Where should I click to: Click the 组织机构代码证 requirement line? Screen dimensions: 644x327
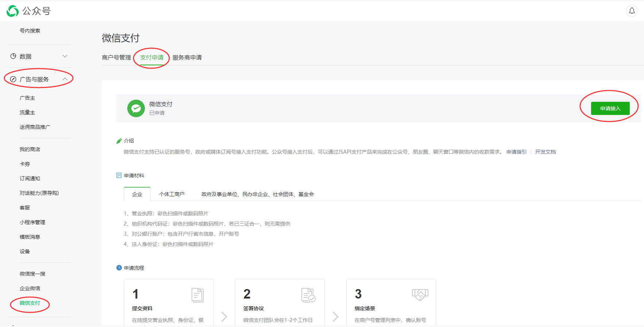pyautogui.click(x=207, y=224)
